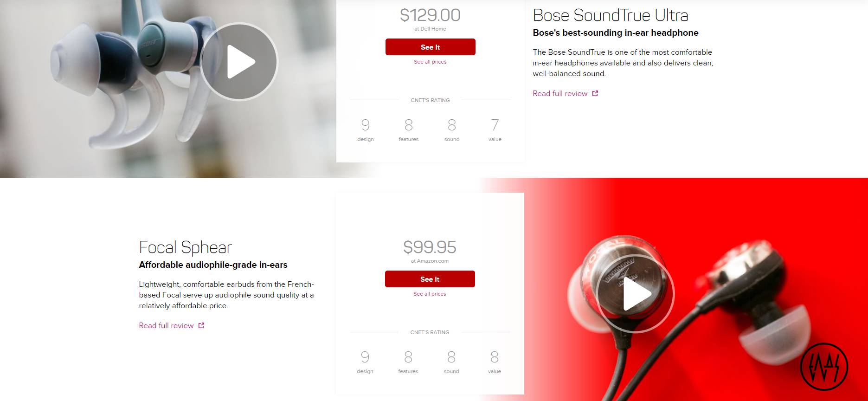868x401 pixels.
Task: Open See all prices under Amazon.com offer
Action: [x=430, y=294]
